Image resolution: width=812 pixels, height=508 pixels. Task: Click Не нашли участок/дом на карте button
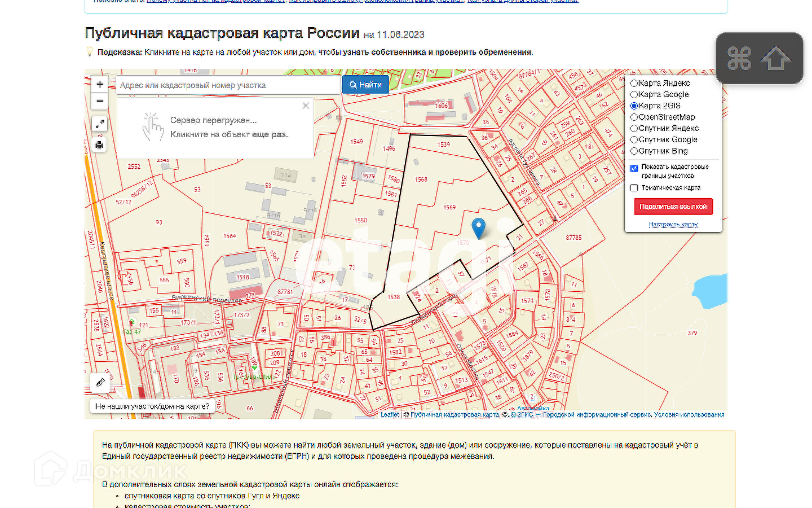point(152,406)
